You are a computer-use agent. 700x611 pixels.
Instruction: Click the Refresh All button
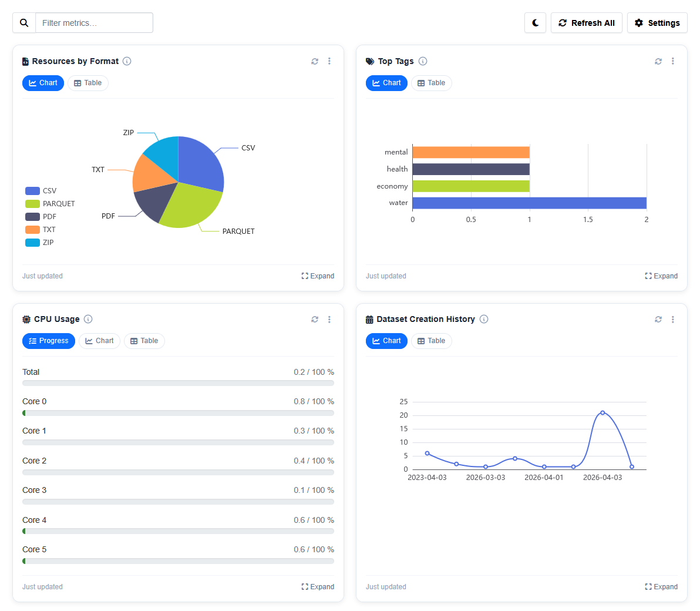click(x=587, y=22)
